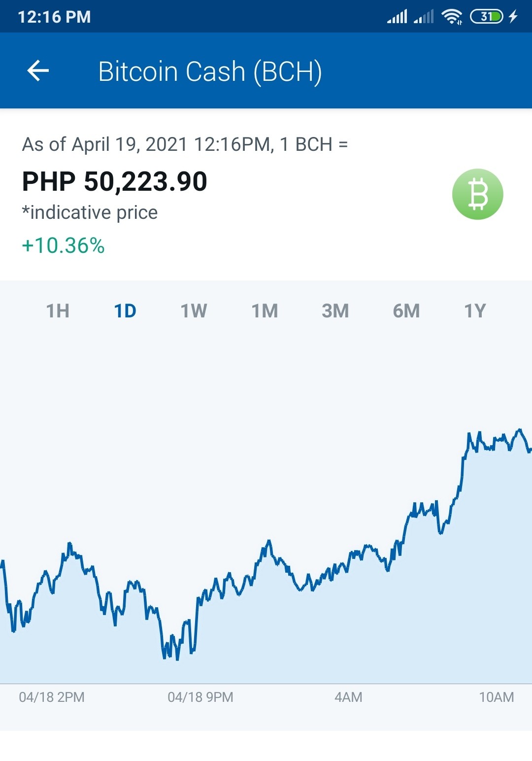View the 3M price history
The image size is (532, 761).
point(335,311)
